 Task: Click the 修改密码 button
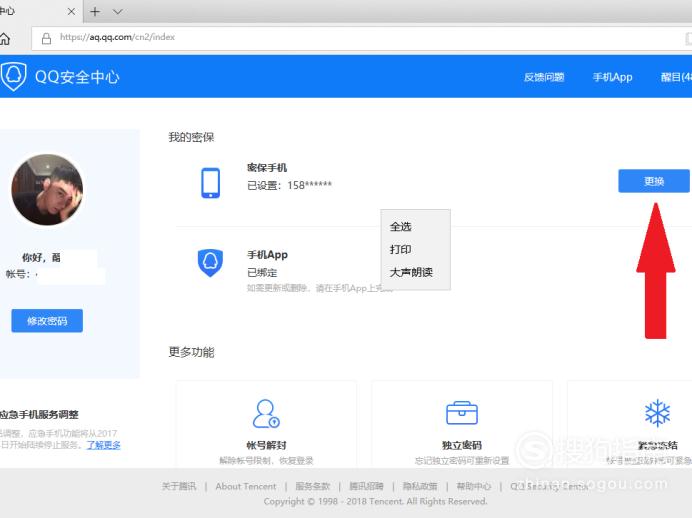[47, 321]
